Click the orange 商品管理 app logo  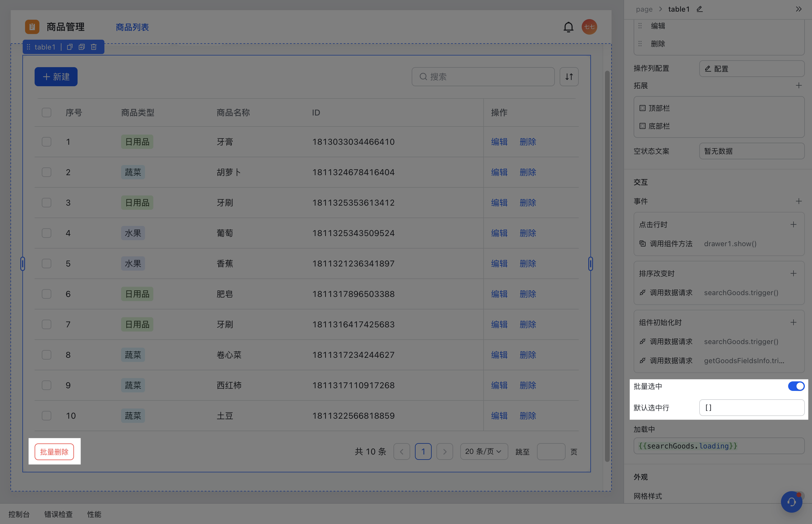tap(32, 27)
